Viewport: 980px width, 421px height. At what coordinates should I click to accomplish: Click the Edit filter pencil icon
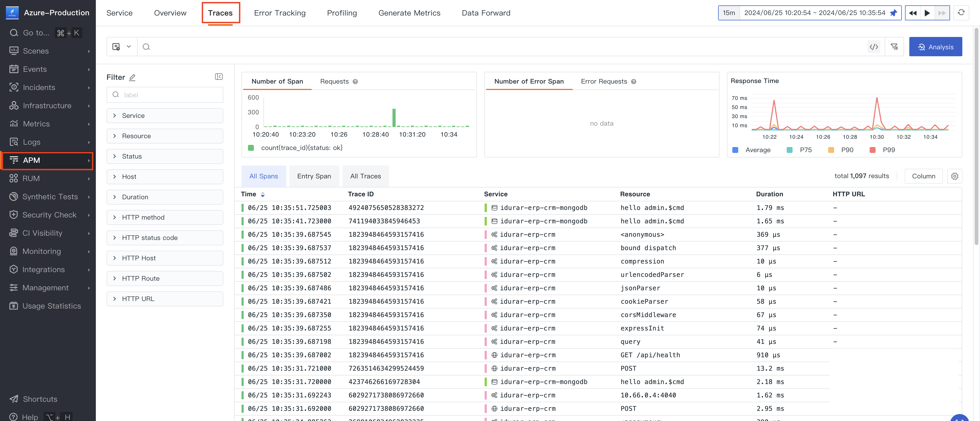point(132,77)
